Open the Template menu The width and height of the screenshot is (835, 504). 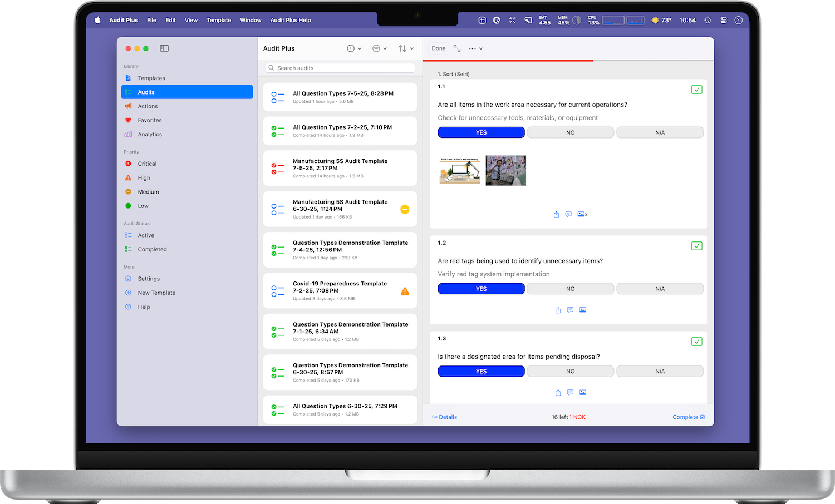[x=219, y=20]
